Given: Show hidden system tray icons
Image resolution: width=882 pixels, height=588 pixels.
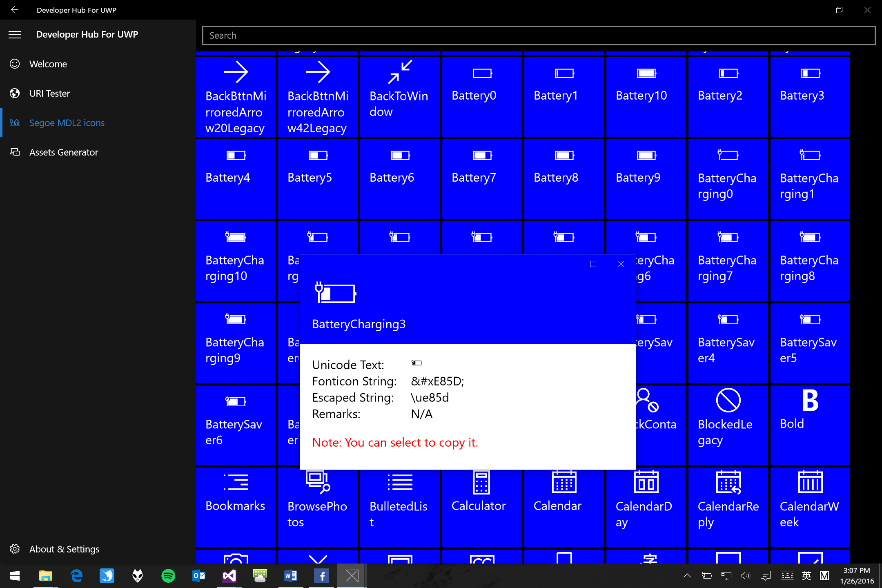Looking at the screenshot, I should coord(687,576).
